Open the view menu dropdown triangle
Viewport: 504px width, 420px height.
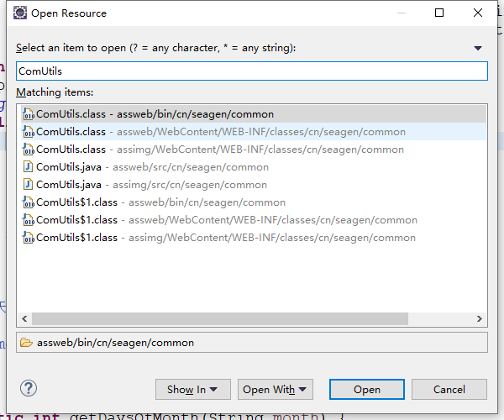click(x=478, y=48)
